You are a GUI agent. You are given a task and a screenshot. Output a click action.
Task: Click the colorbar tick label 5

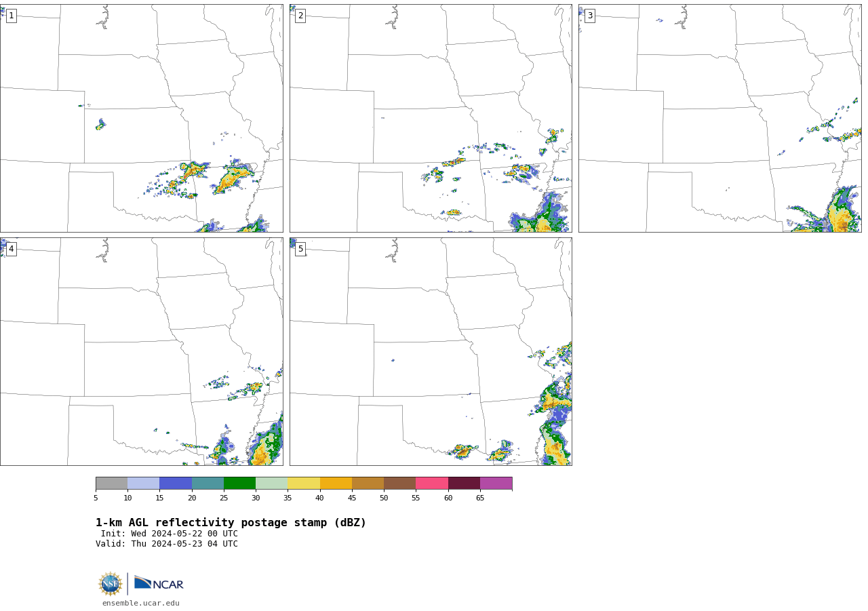tap(96, 498)
